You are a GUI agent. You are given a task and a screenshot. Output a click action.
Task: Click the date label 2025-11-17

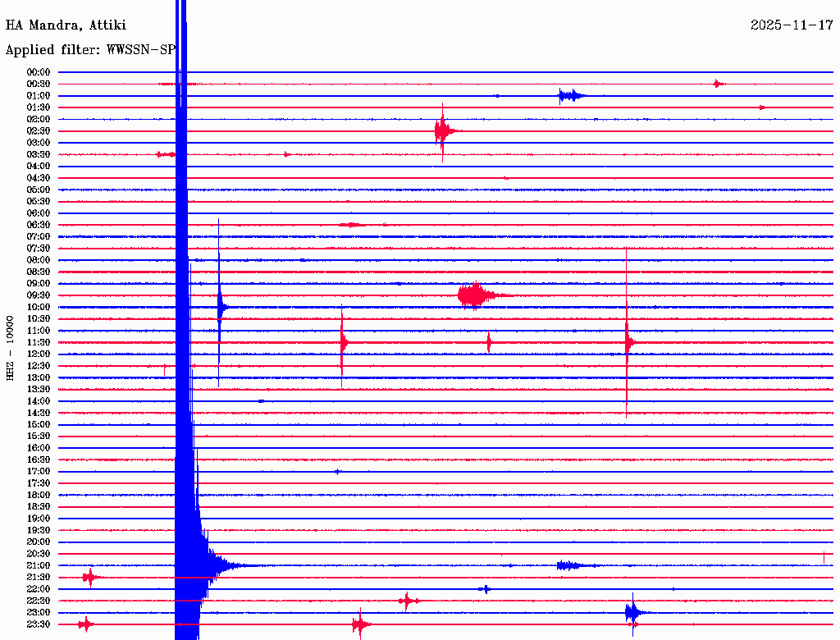point(792,25)
